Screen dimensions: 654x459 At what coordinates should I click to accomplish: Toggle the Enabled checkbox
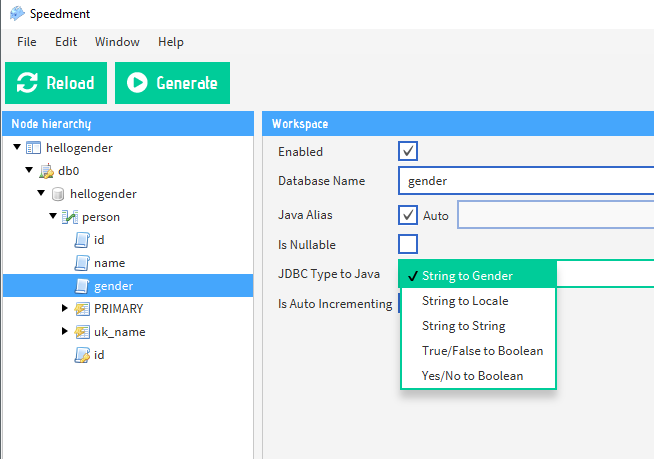[x=408, y=151]
